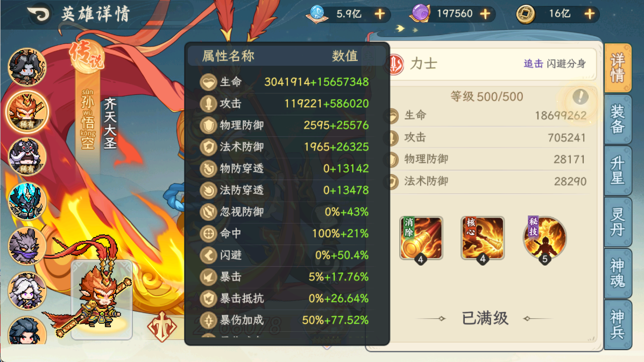Switch to the 装备 tab
Viewport: 644px width, 362px height.
point(617,119)
